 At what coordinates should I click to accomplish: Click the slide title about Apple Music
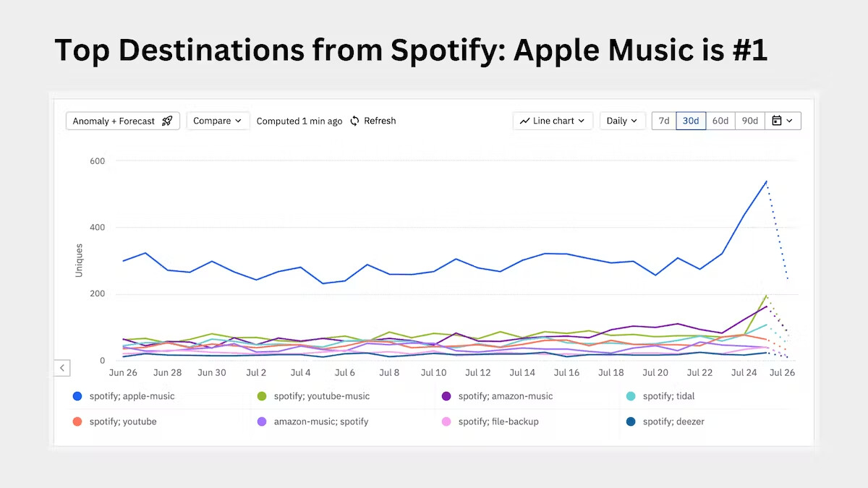coord(411,50)
